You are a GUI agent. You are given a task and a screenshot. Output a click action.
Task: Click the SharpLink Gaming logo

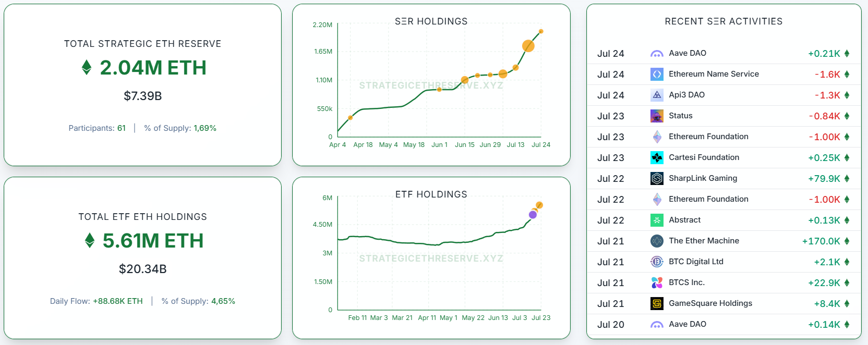(656, 178)
